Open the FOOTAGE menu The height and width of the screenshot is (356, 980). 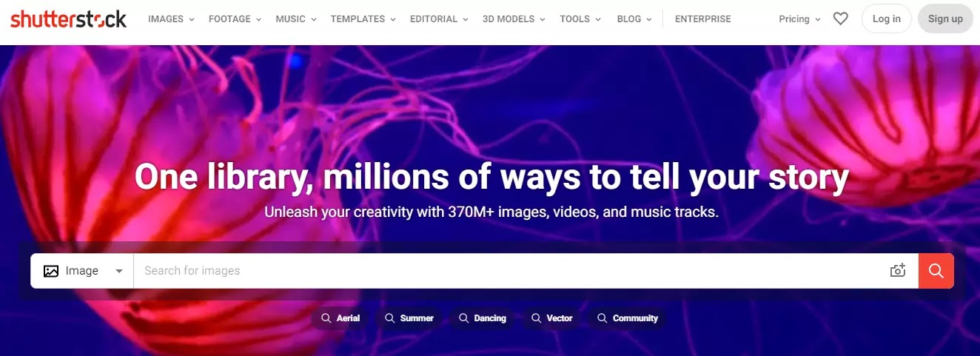(x=236, y=19)
